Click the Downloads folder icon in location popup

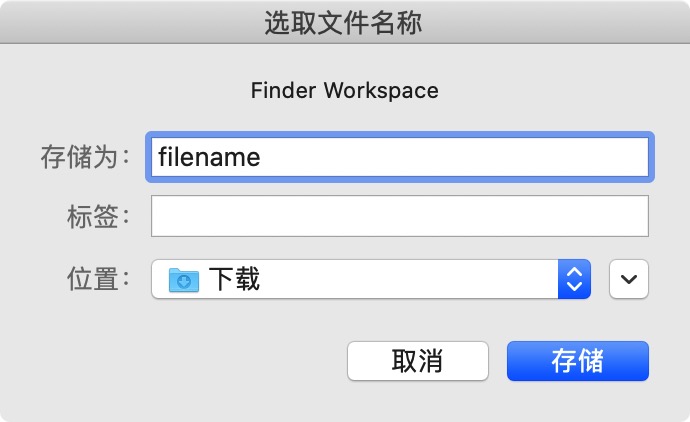tap(184, 279)
